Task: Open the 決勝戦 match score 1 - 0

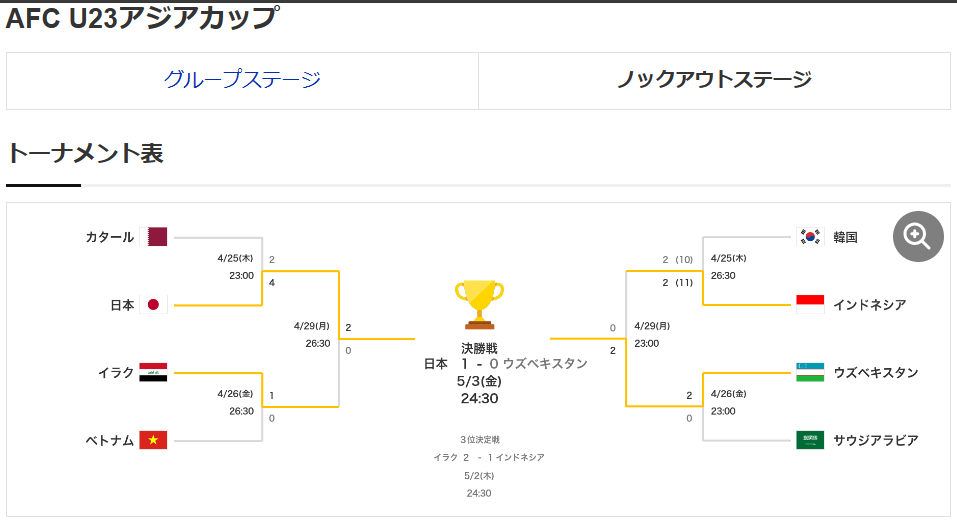Action: coord(479,364)
